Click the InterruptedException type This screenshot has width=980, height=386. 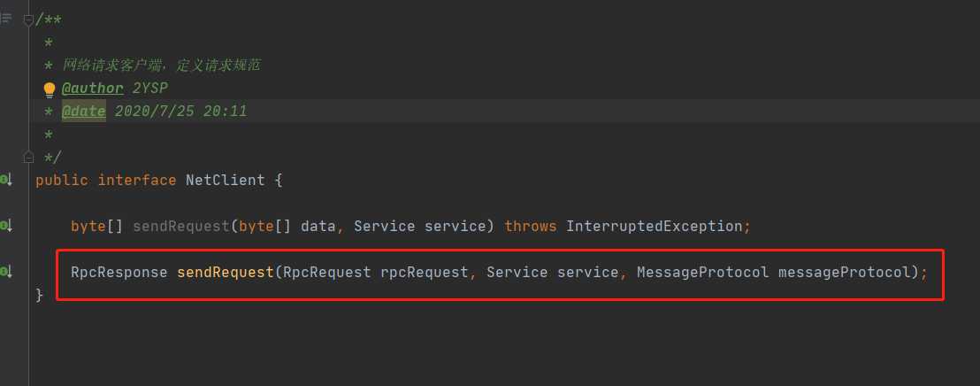pyautogui.click(x=654, y=226)
